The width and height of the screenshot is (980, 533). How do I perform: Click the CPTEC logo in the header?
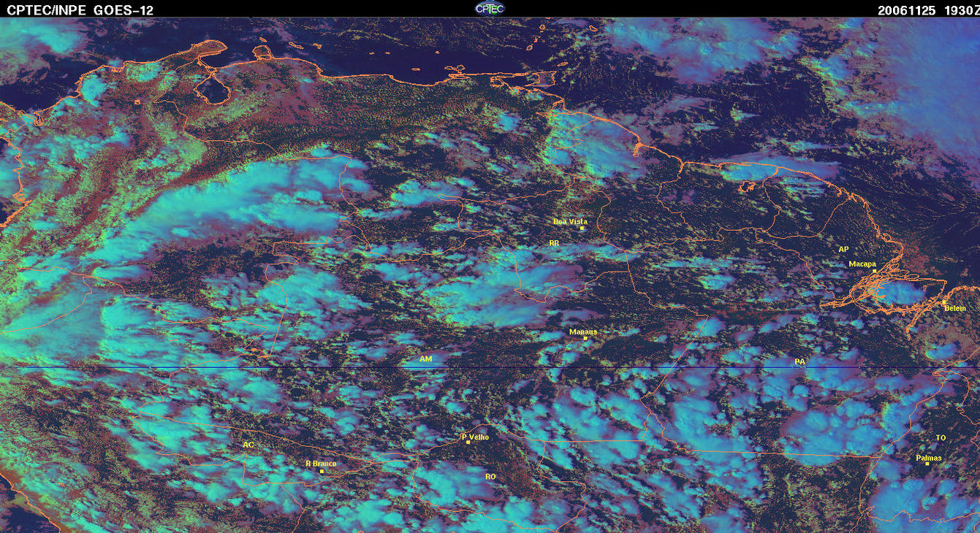pyautogui.click(x=490, y=8)
